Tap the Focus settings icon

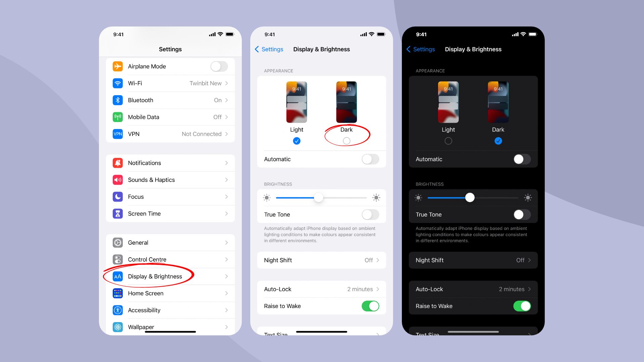[117, 197]
